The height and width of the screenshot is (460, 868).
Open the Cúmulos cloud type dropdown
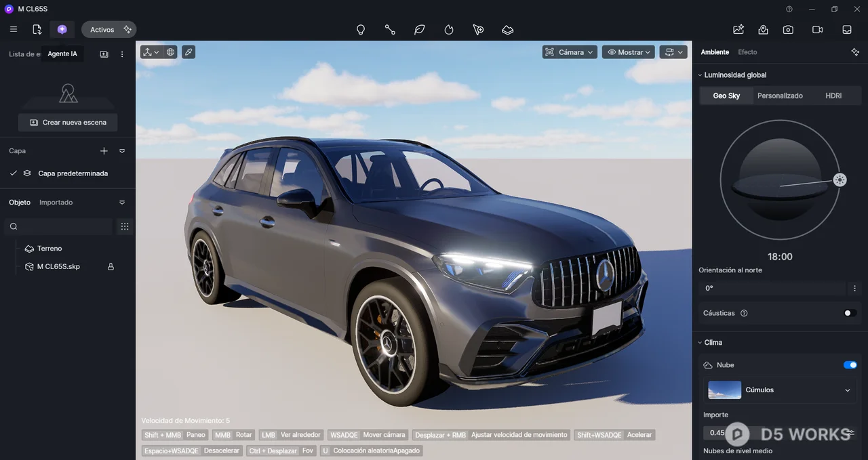(848, 390)
